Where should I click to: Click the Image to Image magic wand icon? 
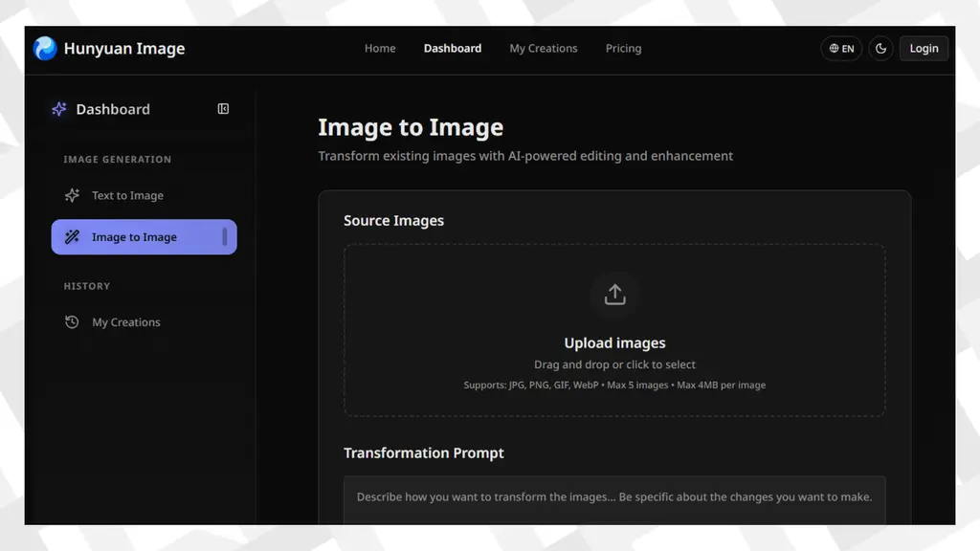tap(72, 236)
